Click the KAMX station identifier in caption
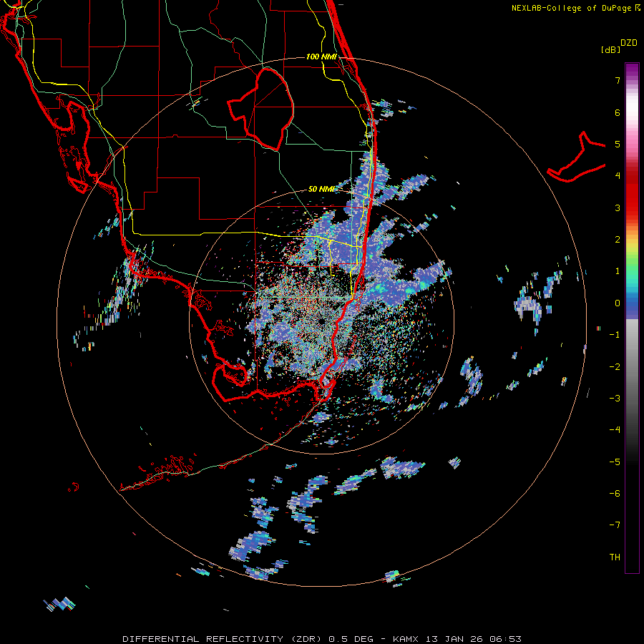 406,639
